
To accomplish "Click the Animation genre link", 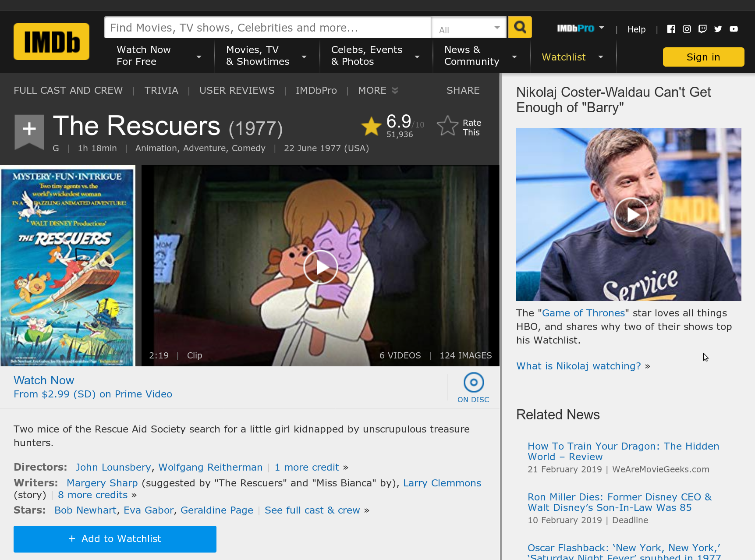I will (156, 148).
